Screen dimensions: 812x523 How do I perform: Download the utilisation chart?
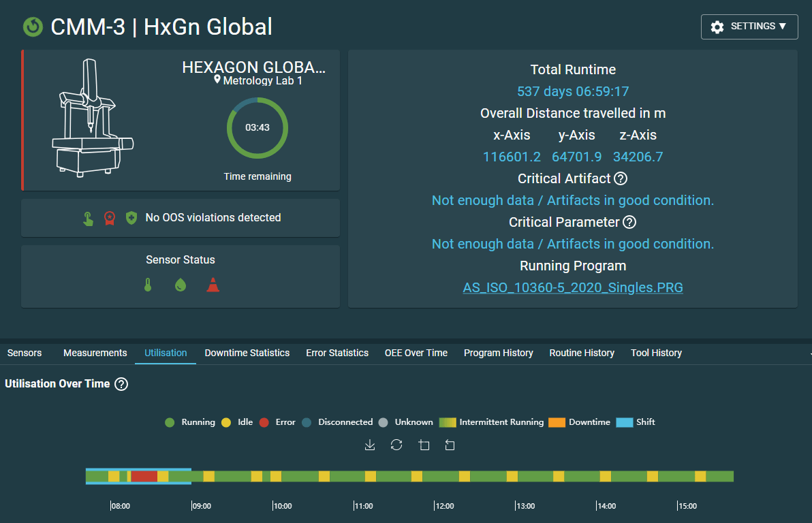point(370,445)
